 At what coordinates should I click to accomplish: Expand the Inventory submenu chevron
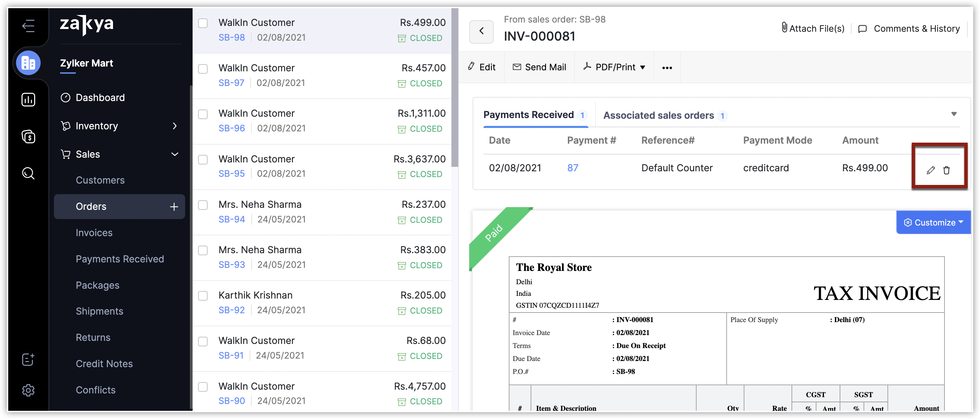point(174,126)
